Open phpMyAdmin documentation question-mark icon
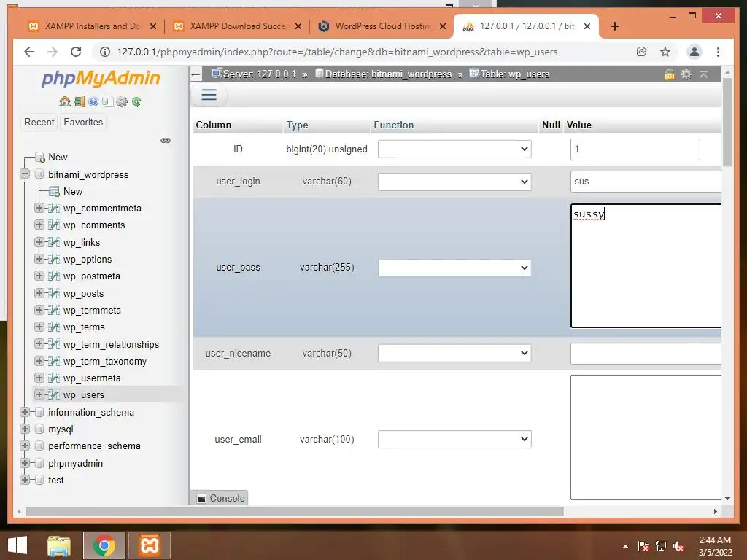The height and width of the screenshot is (560, 747). click(93, 101)
